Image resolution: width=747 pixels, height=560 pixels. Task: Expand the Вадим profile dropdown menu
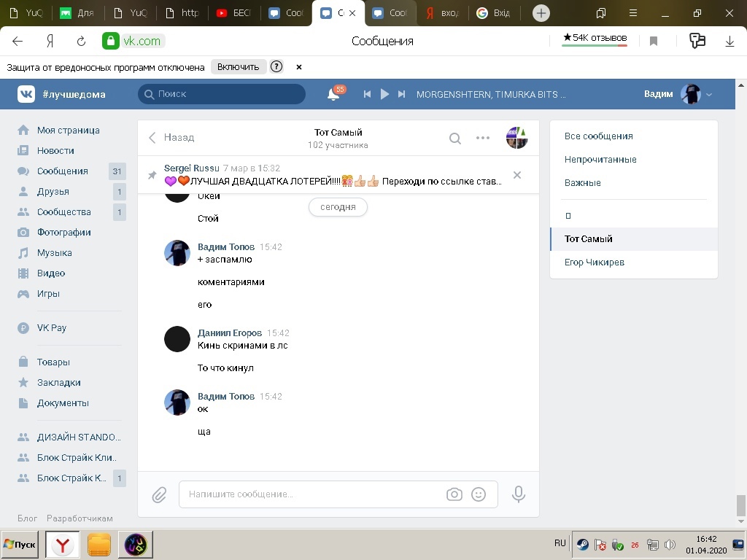[708, 95]
